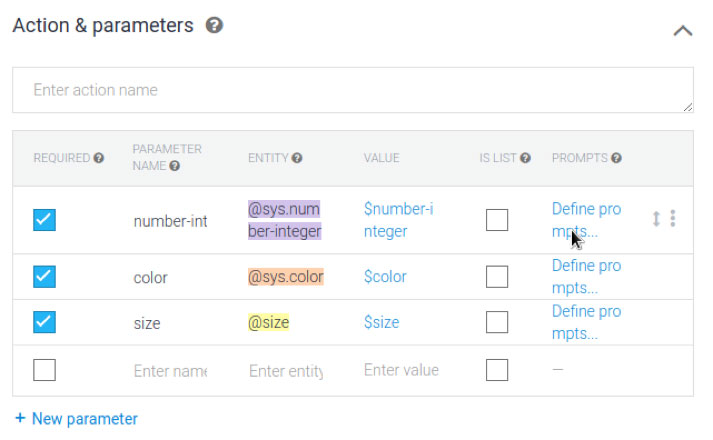Click help icon next to PROMPTS header
Image resolution: width=713 pixels, height=440 pixels.
pos(616,158)
